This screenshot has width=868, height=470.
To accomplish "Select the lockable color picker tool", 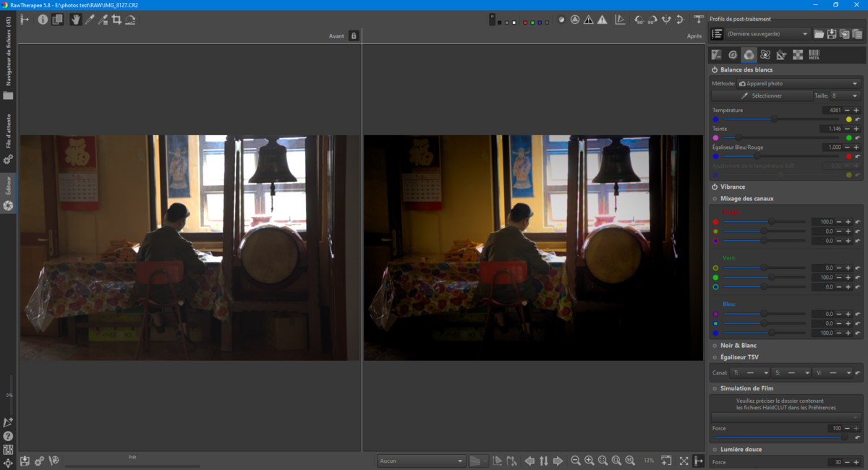I will [x=103, y=20].
